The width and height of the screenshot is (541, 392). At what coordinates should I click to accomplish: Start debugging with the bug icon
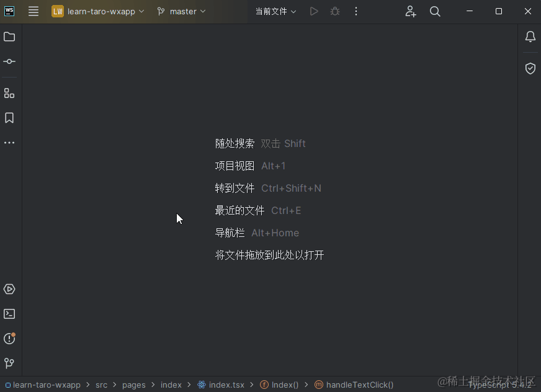pyautogui.click(x=334, y=11)
